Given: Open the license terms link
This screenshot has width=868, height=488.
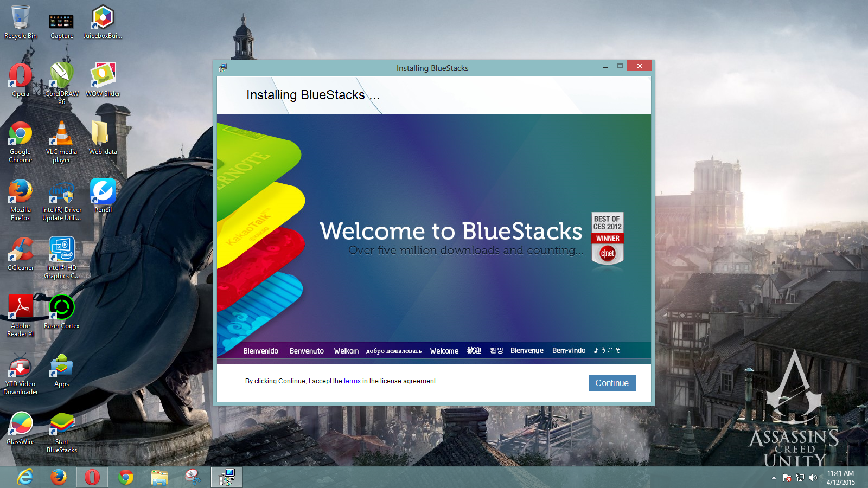Looking at the screenshot, I should coord(352,381).
